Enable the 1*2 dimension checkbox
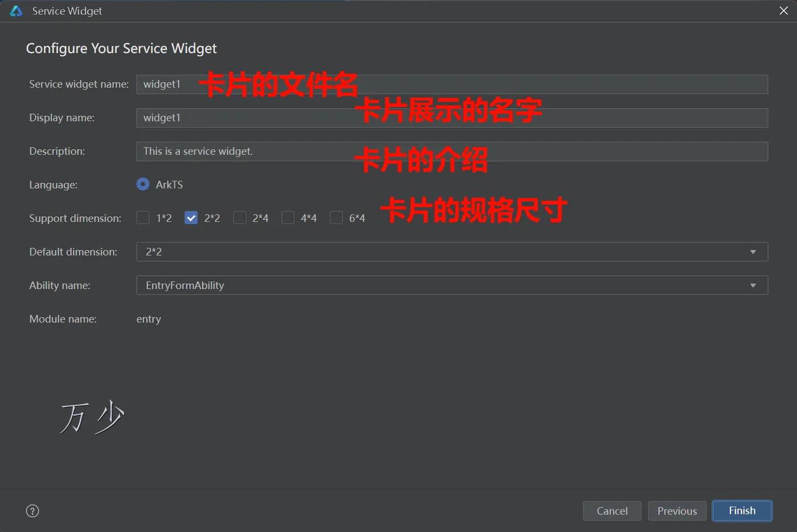This screenshot has width=797, height=532. (143, 218)
